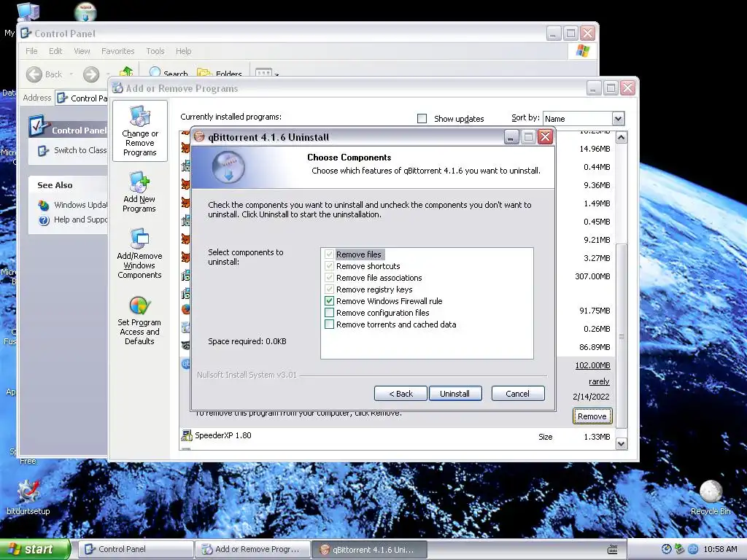Click the Windows flag logo in Control Panel
This screenshot has height=560, width=747.
pyautogui.click(x=582, y=50)
